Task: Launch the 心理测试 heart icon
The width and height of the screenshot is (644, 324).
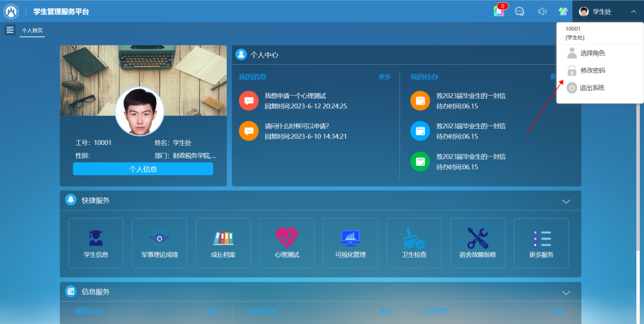Action: coord(287,238)
